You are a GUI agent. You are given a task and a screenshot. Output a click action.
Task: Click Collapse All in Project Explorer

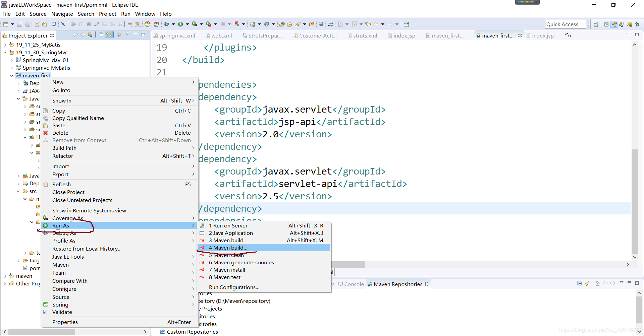click(101, 35)
